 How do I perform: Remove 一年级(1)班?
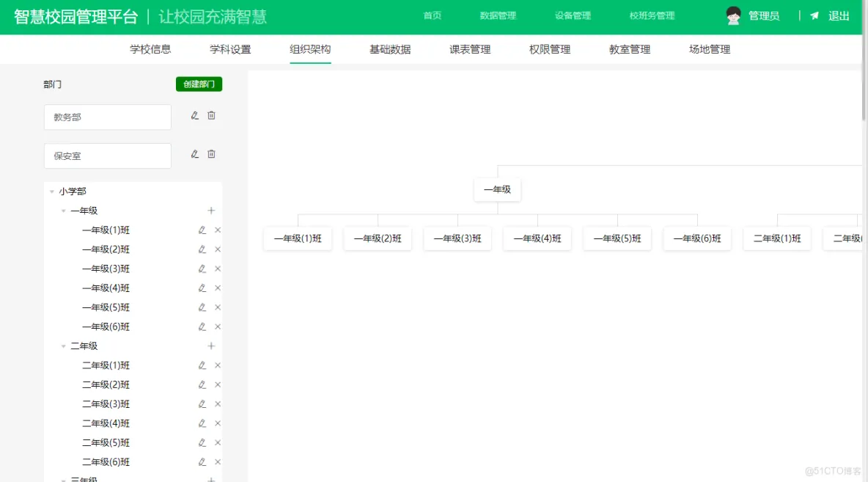coord(218,230)
